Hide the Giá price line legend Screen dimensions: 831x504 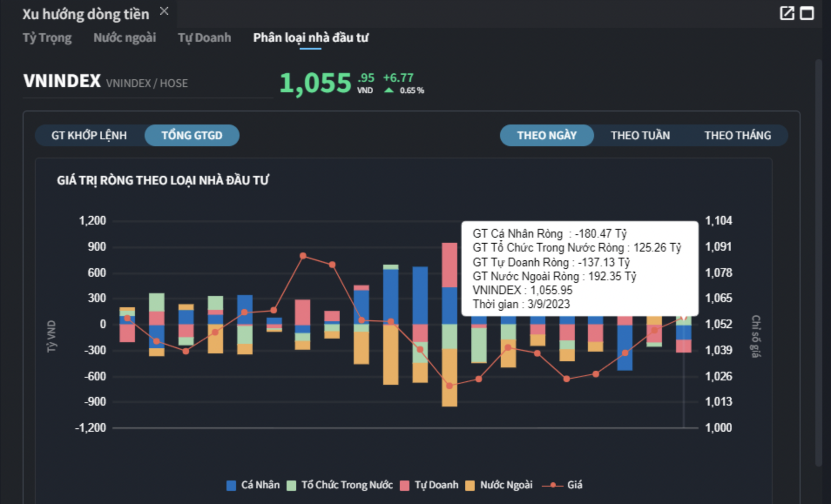562,485
